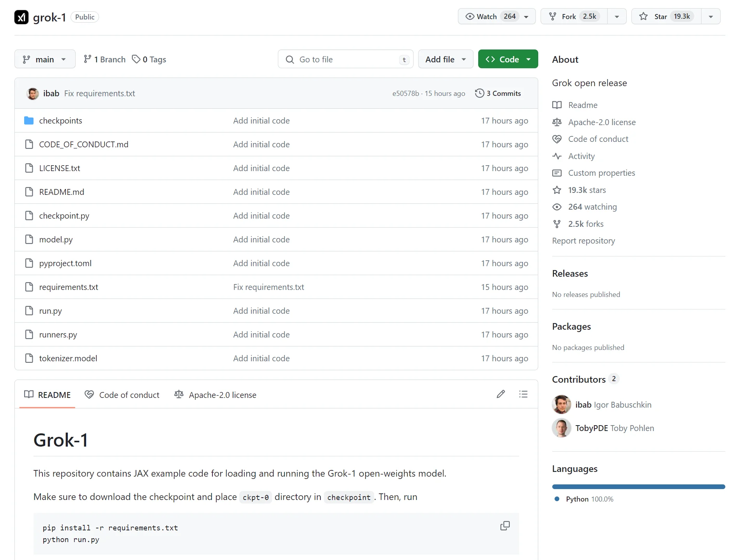Open the README.md file
This screenshot has height=560, width=737.
point(62,192)
